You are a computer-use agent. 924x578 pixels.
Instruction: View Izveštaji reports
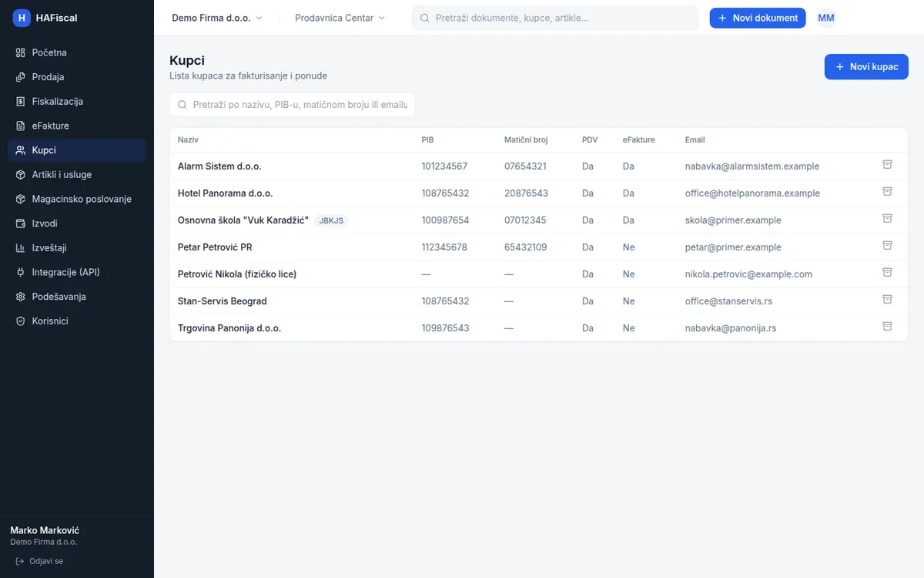click(77, 248)
